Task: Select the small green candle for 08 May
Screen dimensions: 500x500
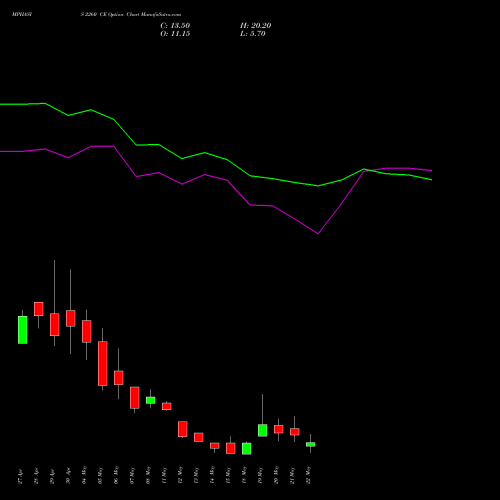Action: pos(151,400)
